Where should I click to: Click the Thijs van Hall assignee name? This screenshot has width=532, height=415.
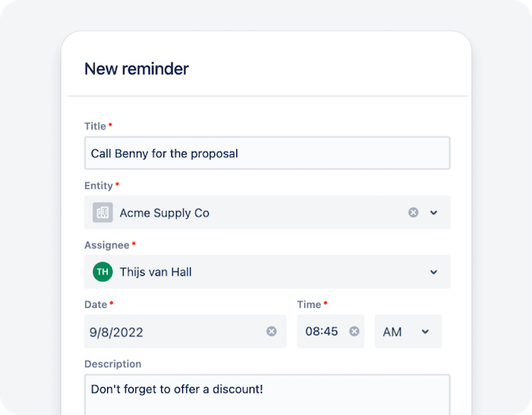156,272
